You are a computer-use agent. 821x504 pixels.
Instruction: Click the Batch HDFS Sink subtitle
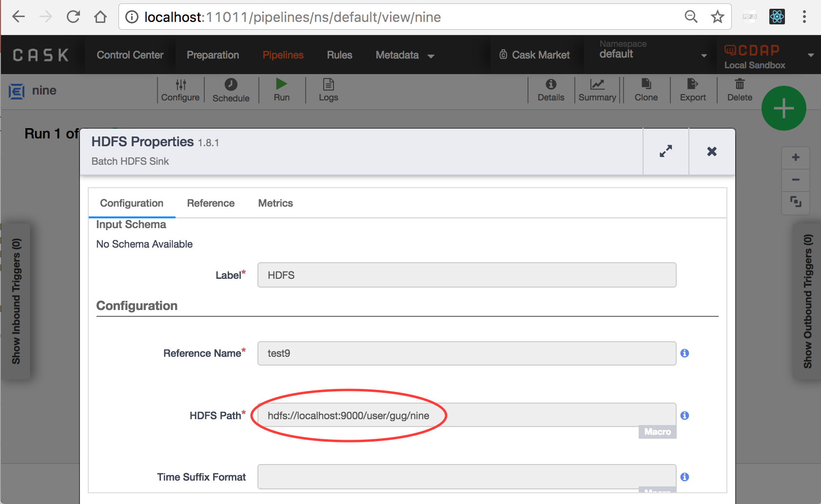tap(130, 161)
